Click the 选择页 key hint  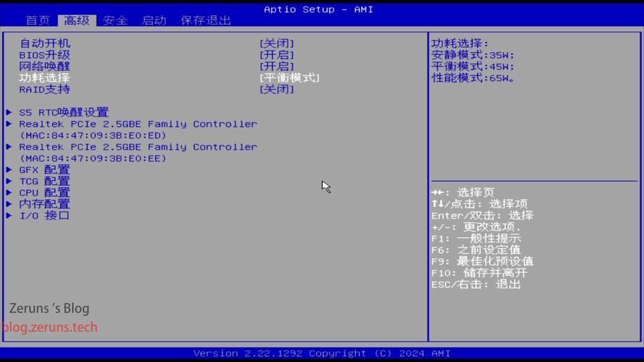pyautogui.click(x=463, y=193)
